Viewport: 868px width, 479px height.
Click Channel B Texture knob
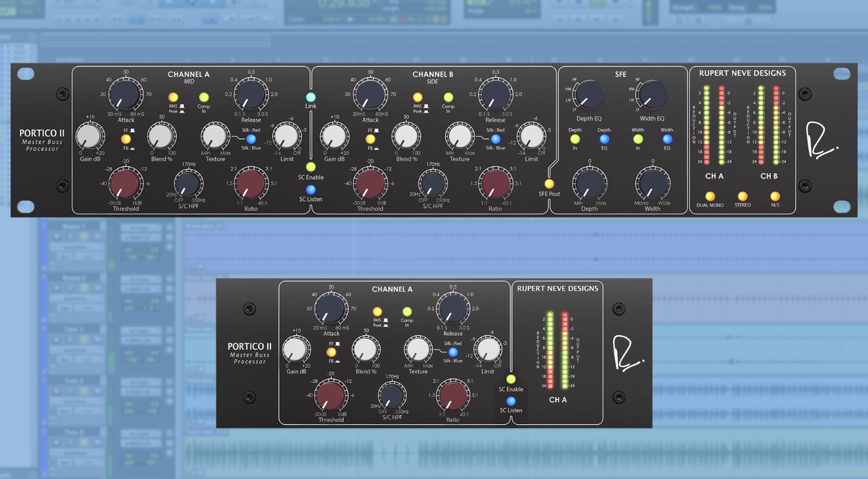pos(459,136)
